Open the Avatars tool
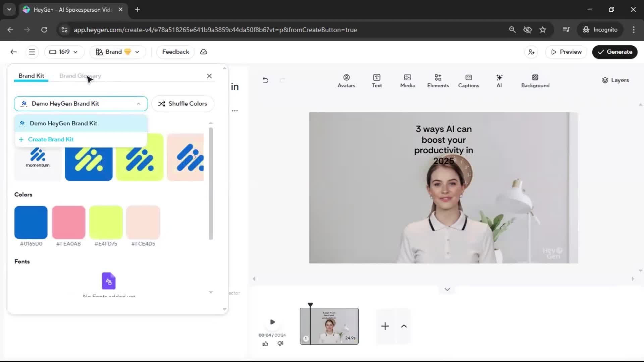This screenshot has height=362, width=644. click(346, 81)
